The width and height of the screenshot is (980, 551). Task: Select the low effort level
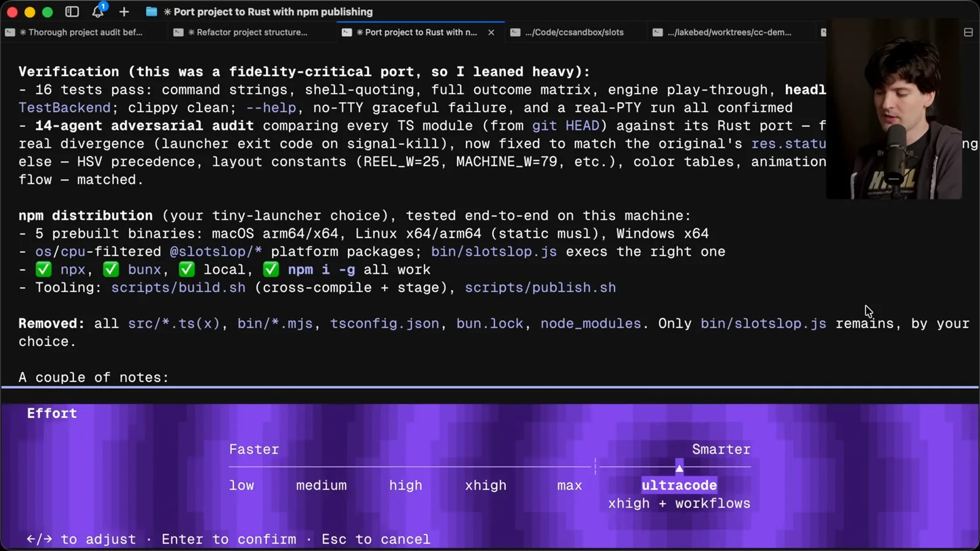[241, 485]
